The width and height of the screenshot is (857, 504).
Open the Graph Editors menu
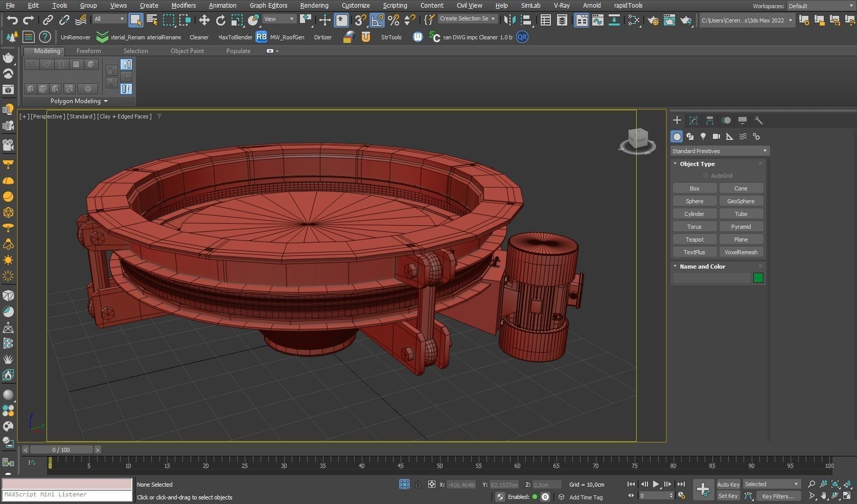tap(268, 6)
